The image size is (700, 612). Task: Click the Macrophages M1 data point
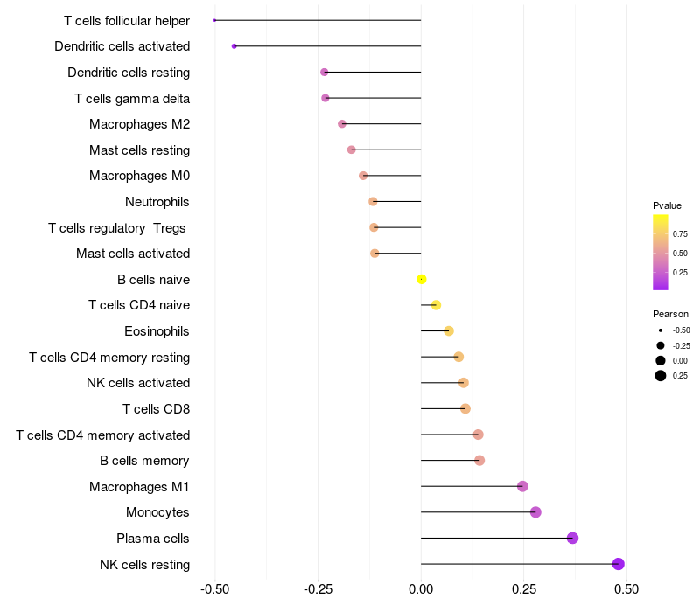522,486
